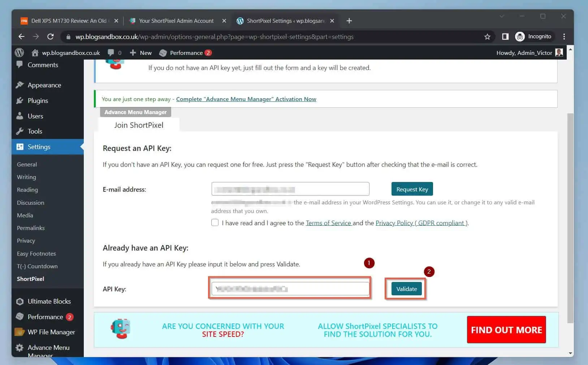Image resolution: width=588 pixels, height=365 pixels.
Task: Open Performance in top admin bar
Action: pyautogui.click(x=185, y=53)
